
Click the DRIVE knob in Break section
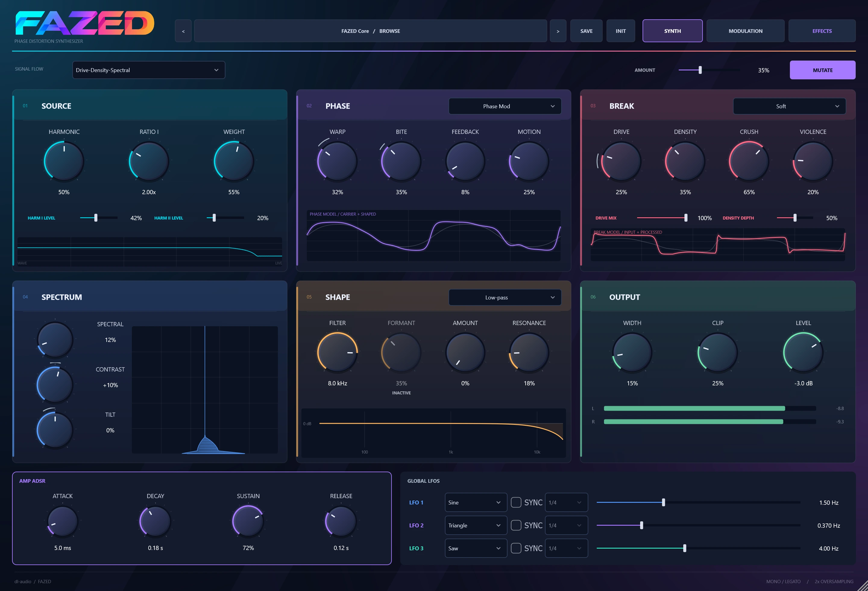[621, 161]
